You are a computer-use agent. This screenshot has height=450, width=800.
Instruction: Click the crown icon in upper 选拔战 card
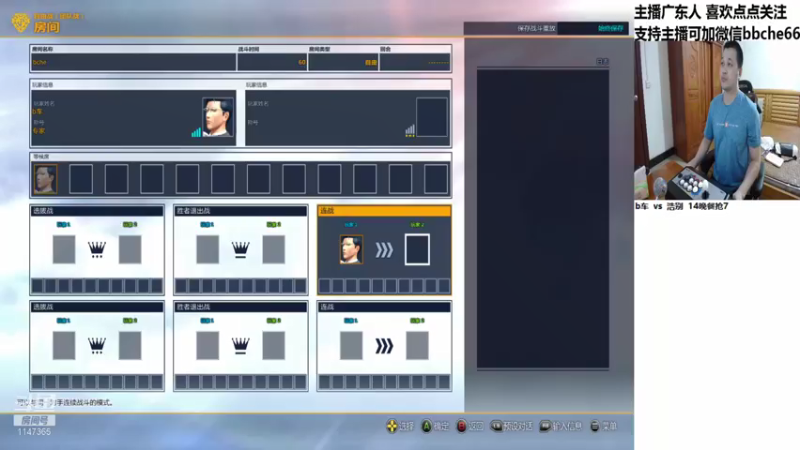coord(96,249)
